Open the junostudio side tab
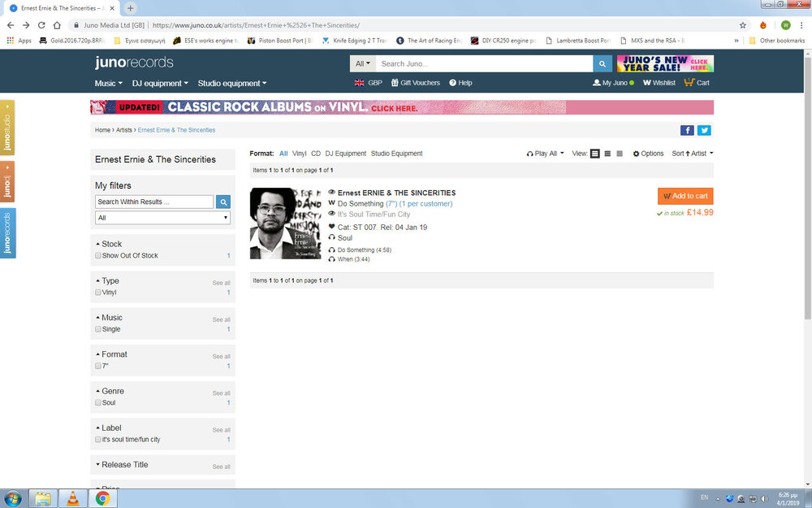 tap(7, 128)
